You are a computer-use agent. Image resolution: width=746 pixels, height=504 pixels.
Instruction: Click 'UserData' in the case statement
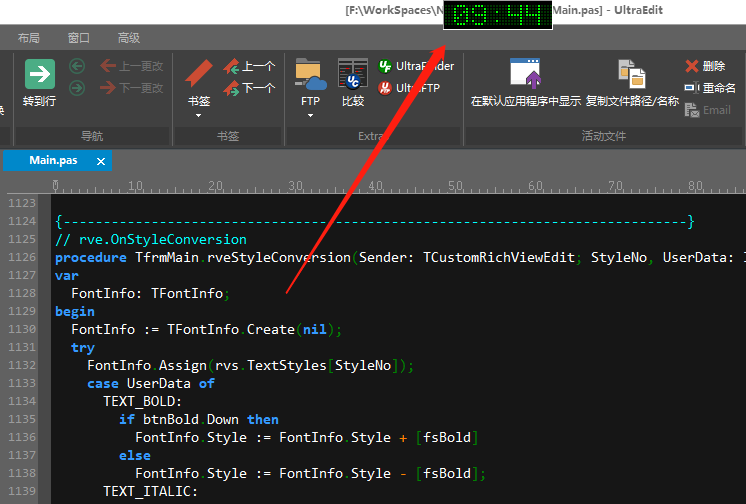tap(158, 384)
